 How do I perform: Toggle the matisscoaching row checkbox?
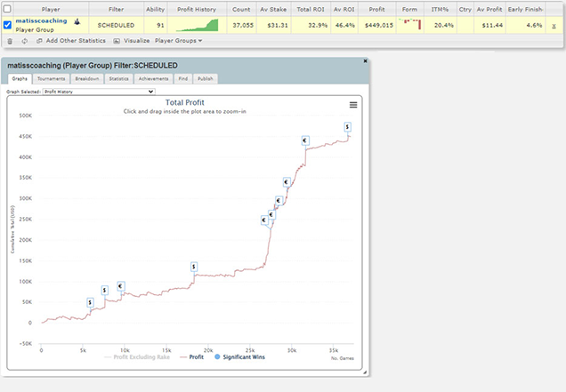pyautogui.click(x=7, y=25)
